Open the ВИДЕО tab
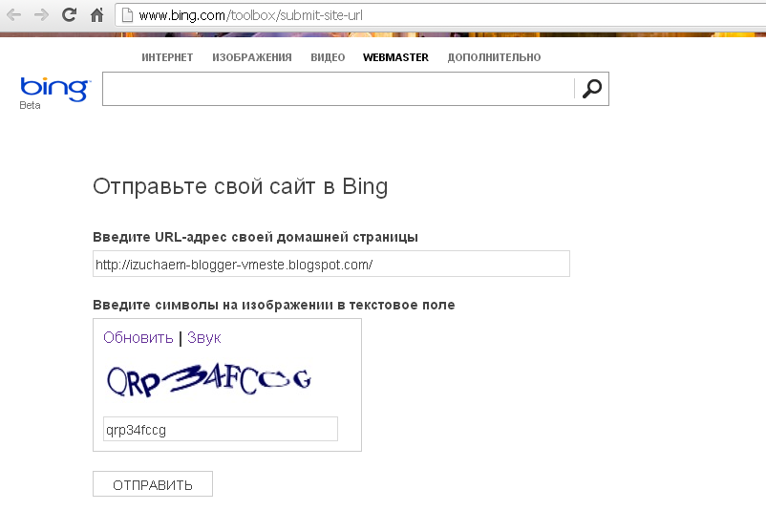This screenshot has height=532, width=766. click(x=328, y=57)
